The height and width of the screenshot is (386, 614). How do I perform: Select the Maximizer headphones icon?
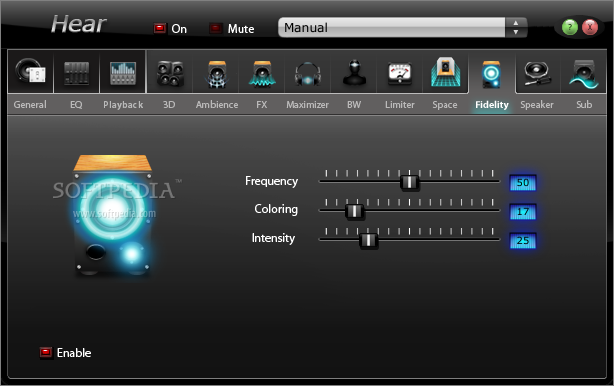tap(307, 74)
